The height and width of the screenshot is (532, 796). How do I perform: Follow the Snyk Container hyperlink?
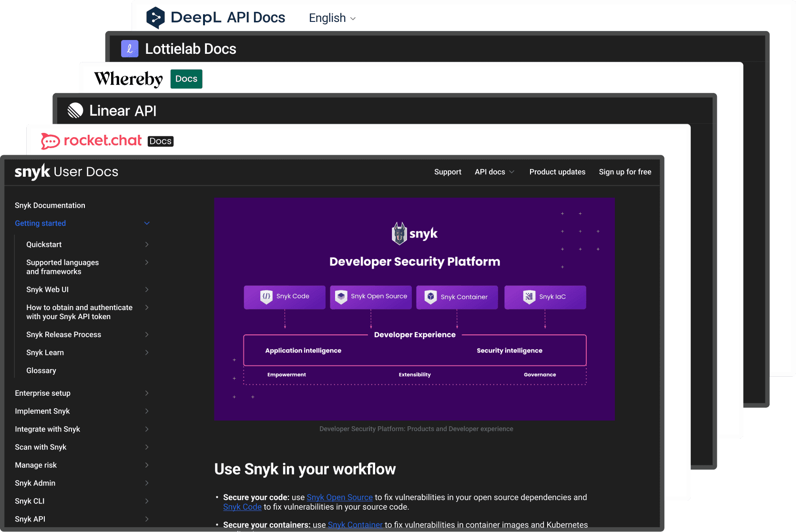(x=355, y=525)
